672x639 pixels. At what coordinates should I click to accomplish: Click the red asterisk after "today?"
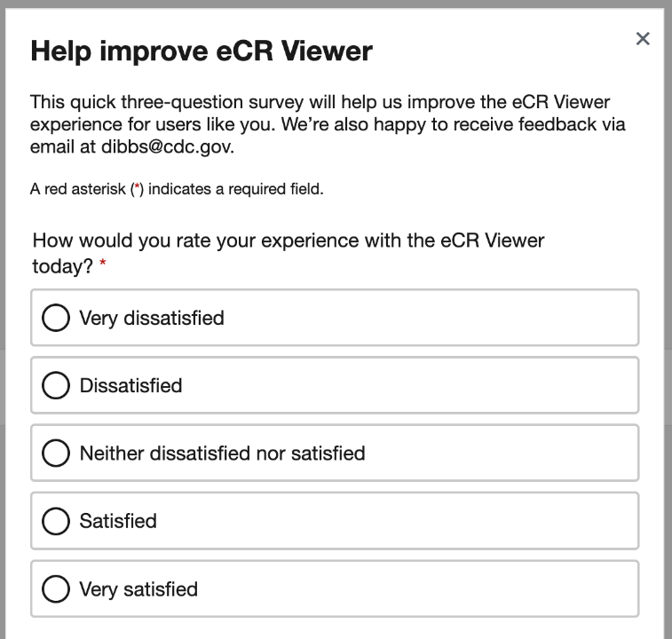tap(103, 266)
